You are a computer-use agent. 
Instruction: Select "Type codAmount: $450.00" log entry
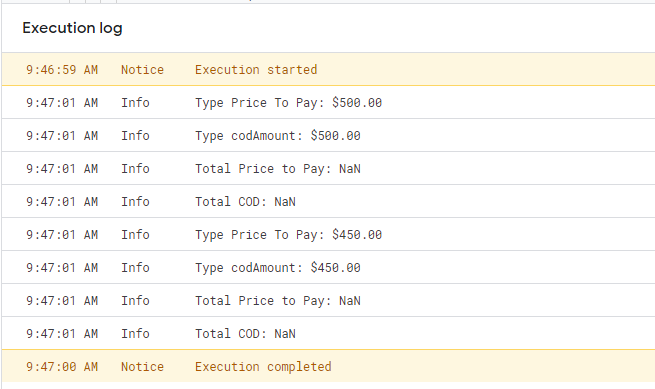278,268
